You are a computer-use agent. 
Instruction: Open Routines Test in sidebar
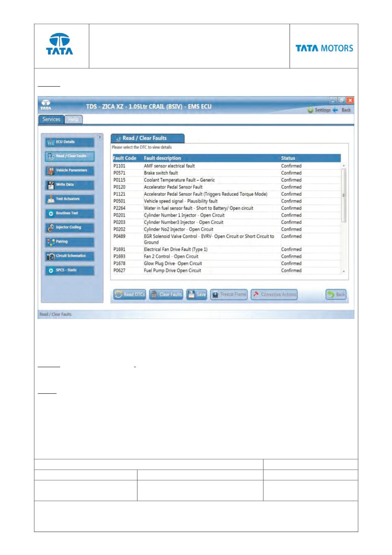[69, 213]
